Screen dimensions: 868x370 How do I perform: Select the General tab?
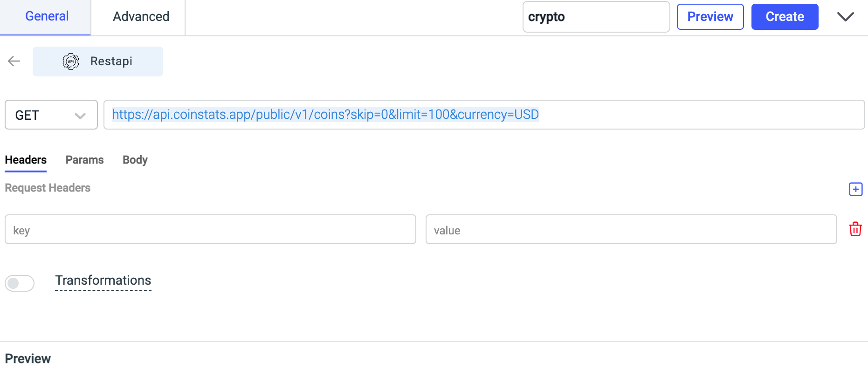[47, 17]
